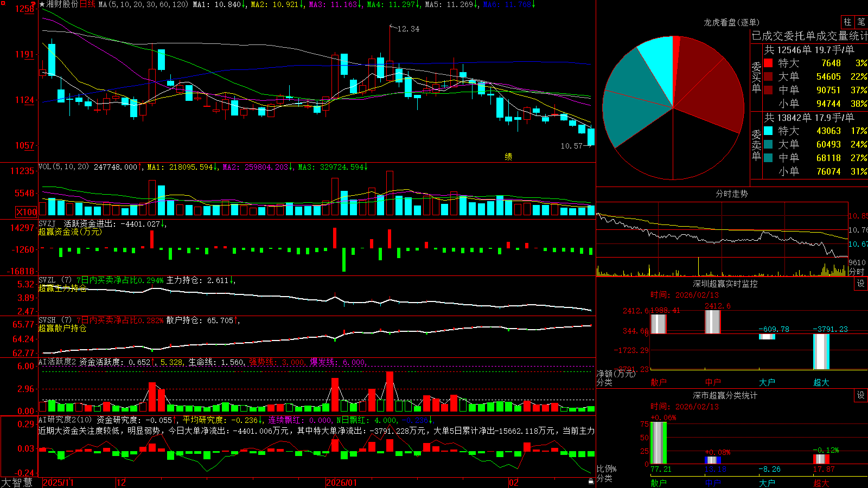The image size is (868, 488).
Task: Click the cyan 特大 sell legend swatch
Action: click(768, 131)
